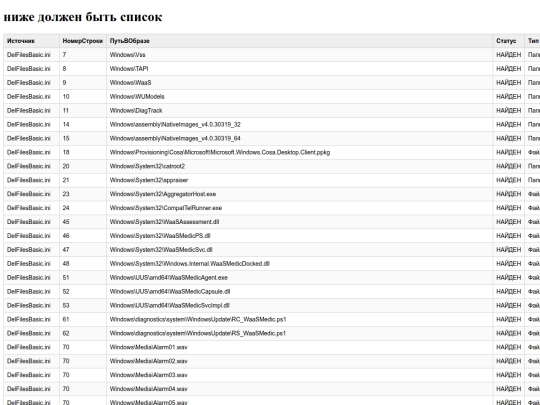Select line number 10 cell
The height and width of the screenshot is (405, 540).
click(83, 97)
